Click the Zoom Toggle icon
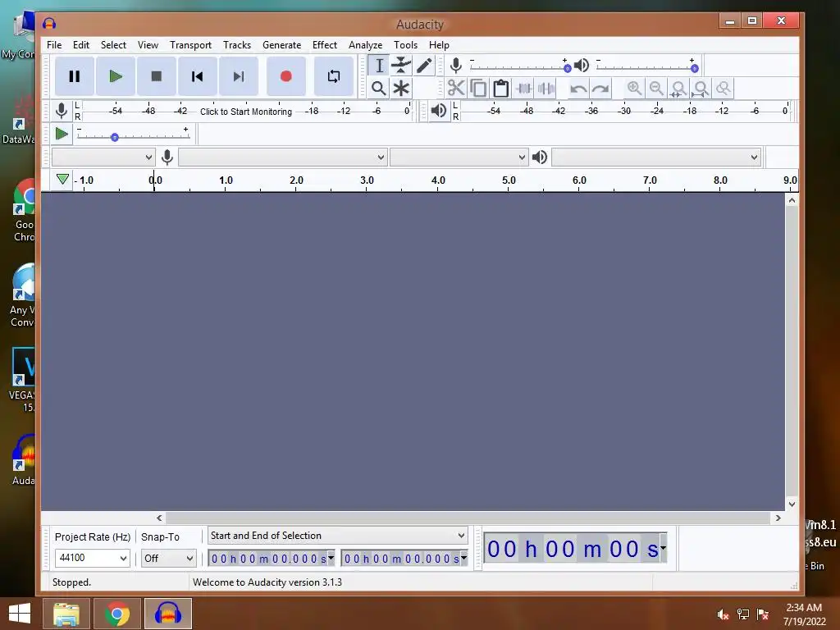The width and height of the screenshot is (840, 630). tap(724, 88)
